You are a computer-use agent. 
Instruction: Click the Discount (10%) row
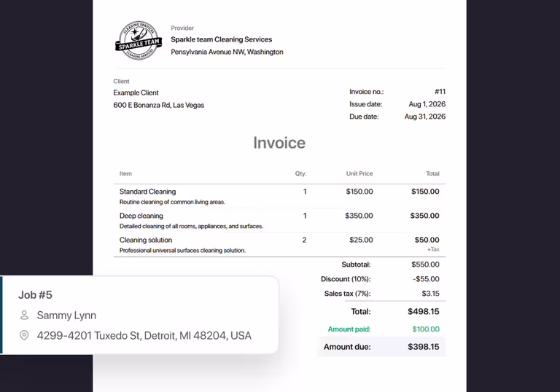click(x=381, y=279)
